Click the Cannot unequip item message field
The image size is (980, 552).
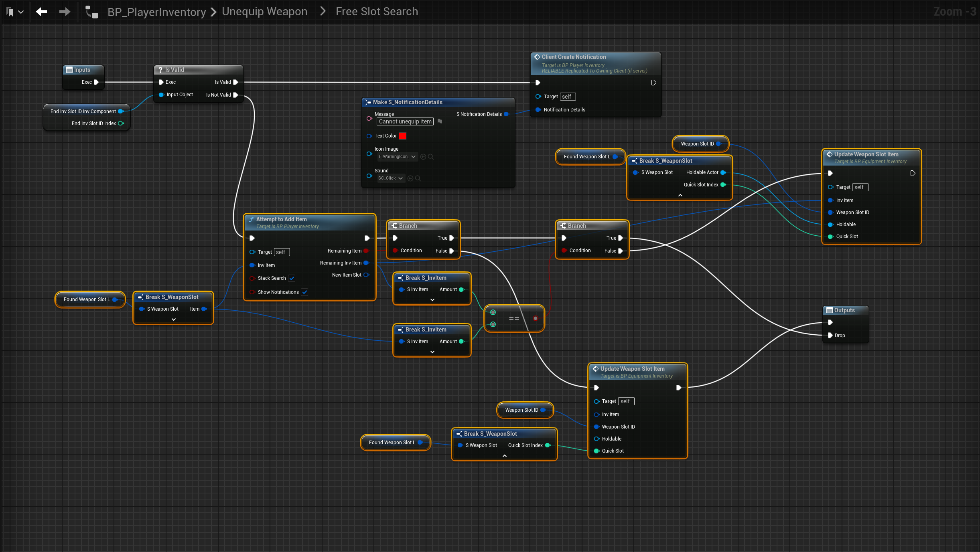[x=405, y=121]
